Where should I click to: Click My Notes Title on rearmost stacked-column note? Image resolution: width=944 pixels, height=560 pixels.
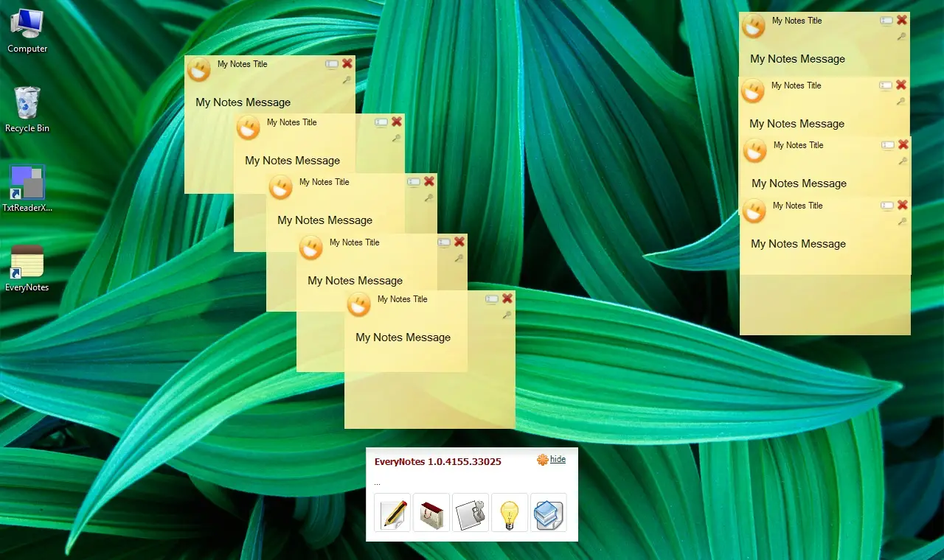(797, 21)
